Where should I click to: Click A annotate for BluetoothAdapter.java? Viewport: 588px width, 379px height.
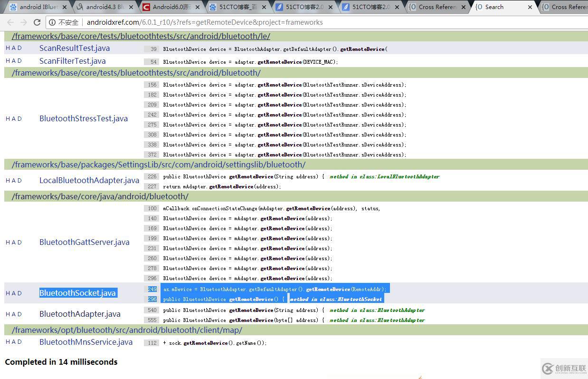pos(14,314)
